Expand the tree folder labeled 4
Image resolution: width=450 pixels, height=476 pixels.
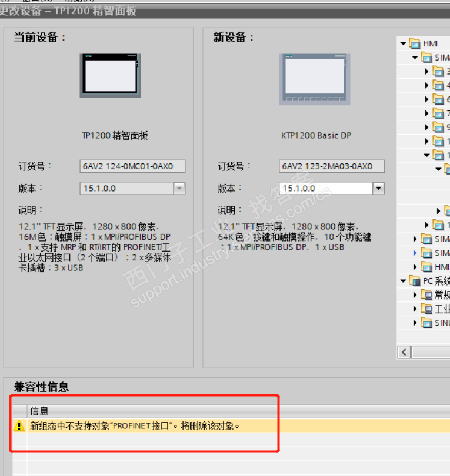point(426,86)
